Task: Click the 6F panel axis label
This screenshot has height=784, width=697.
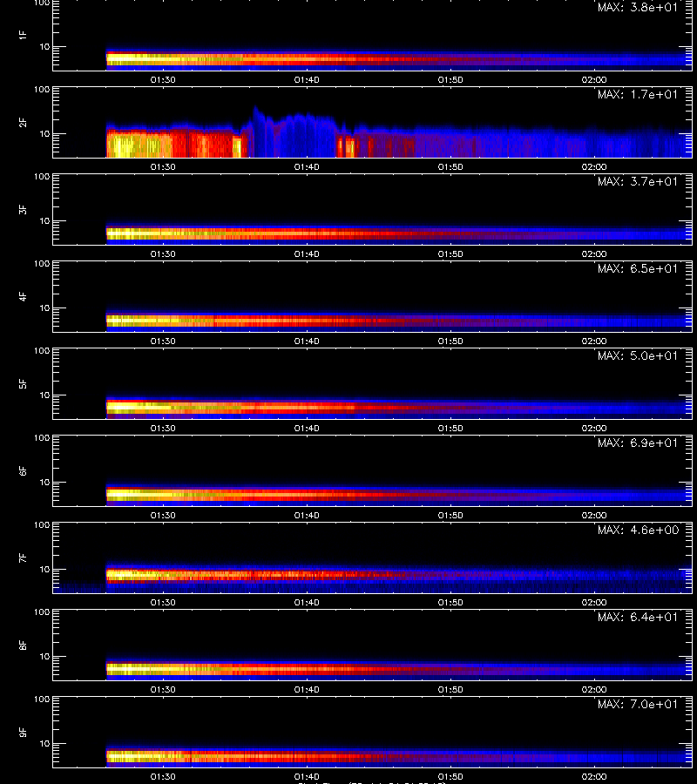Action: point(23,471)
